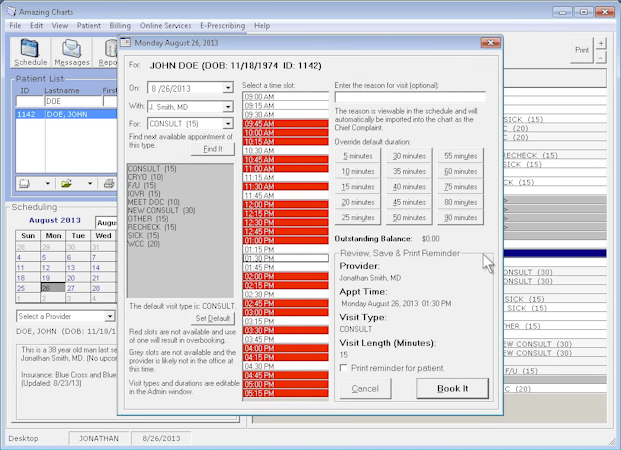
Task: Open the For visit type dropdown
Action: [228, 124]
